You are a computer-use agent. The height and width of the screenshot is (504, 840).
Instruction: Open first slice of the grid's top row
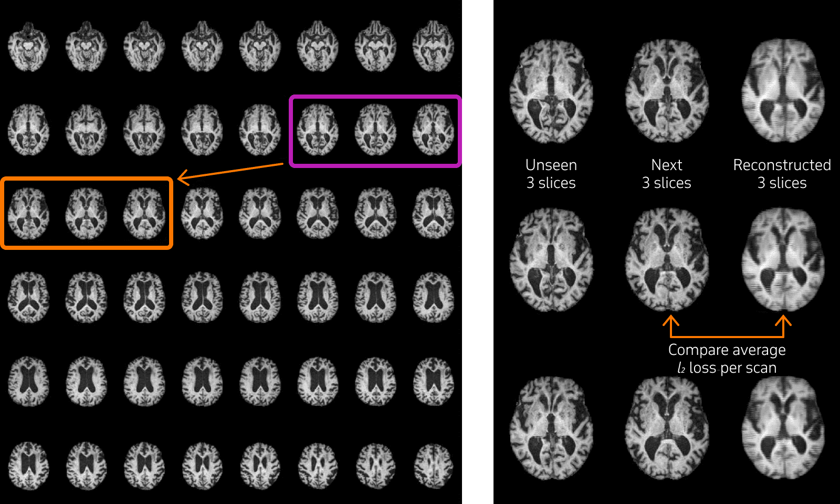29,46
